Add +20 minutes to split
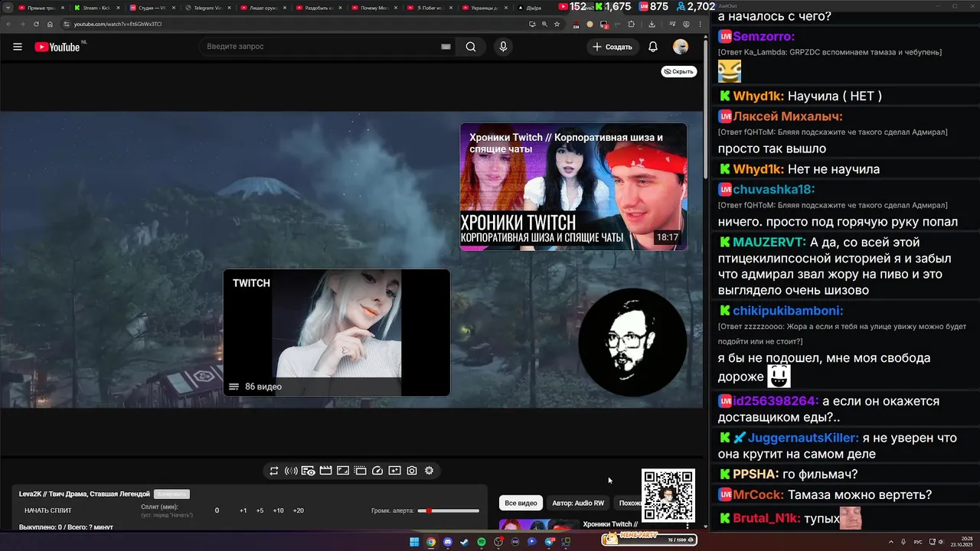Screen dimensions: 980x551 (298, 510)
